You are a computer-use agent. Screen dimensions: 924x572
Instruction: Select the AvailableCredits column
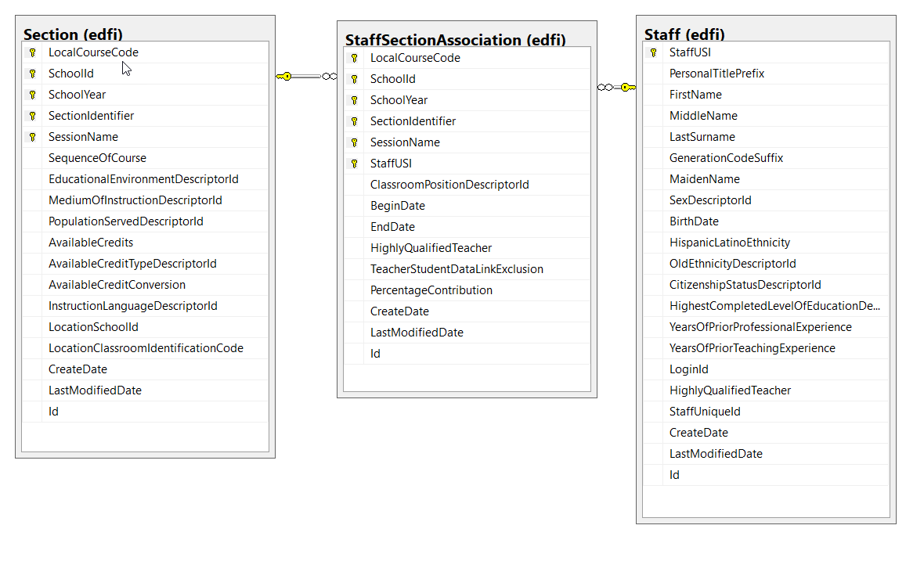(146, 243)
